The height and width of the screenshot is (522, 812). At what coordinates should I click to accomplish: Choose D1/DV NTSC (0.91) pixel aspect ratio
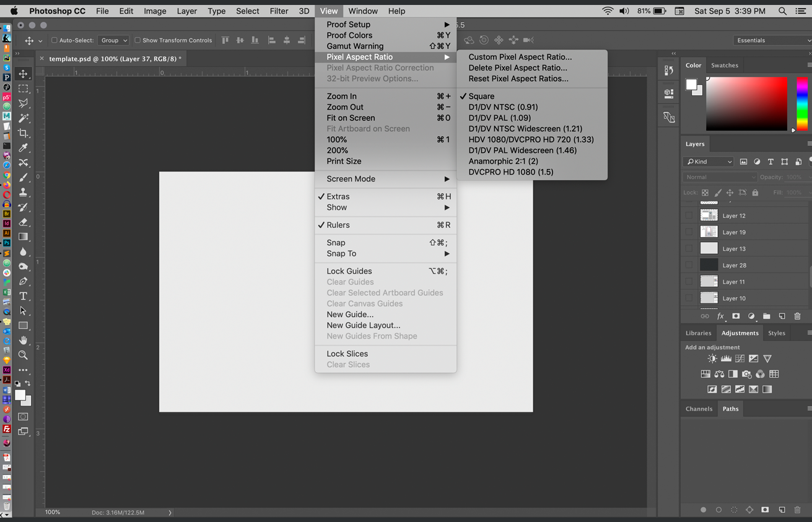pyautogui.click(x=532, y=107)
